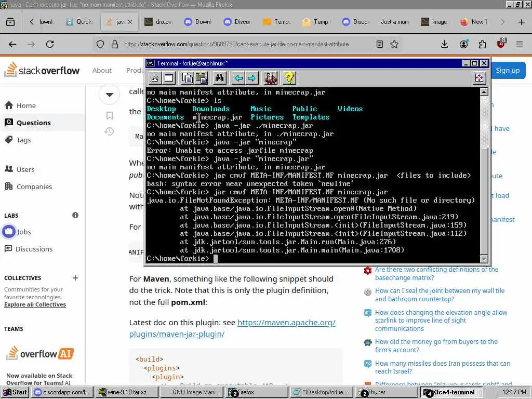Click the Stack Overflow logo
This screenshot has width=532, height=399.
click(x=42, y=70)
